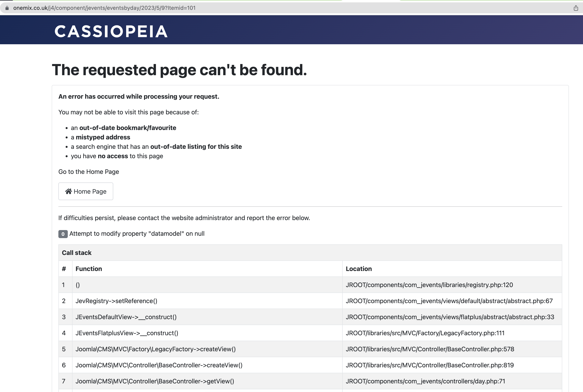Click the URL in the address bar
The width and height of the screenshot is (583, 392).
[104, 8]
